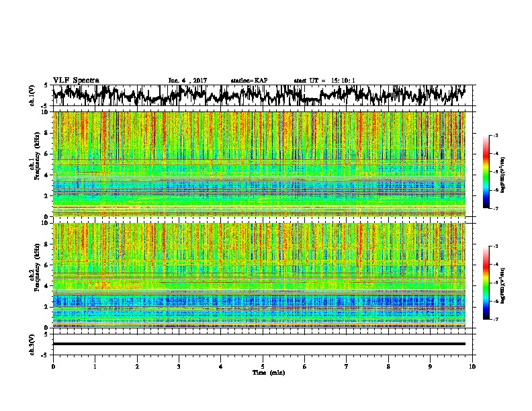Click the "start UT = 15:10:1" header text

click(324, 81)
